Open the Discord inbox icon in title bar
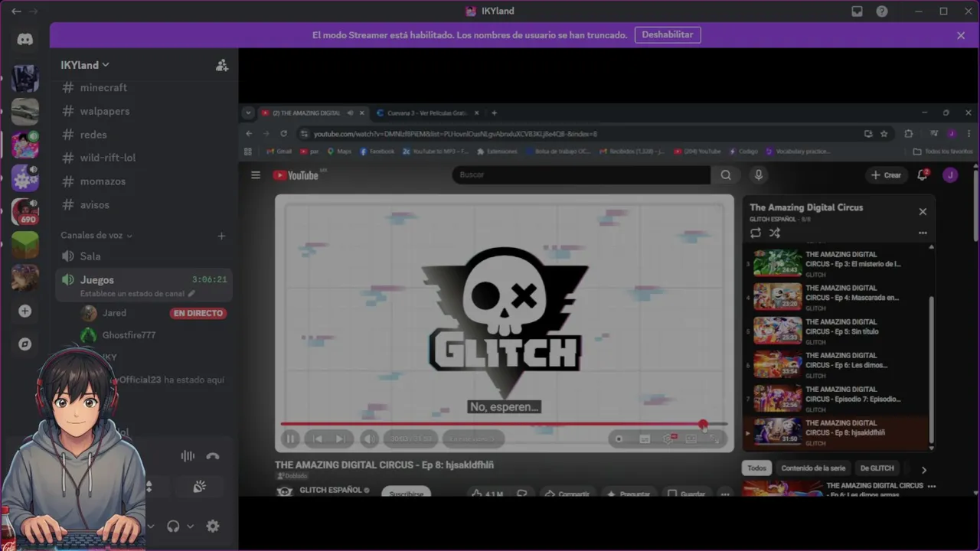Screen dimensions: 980x551 857,11
